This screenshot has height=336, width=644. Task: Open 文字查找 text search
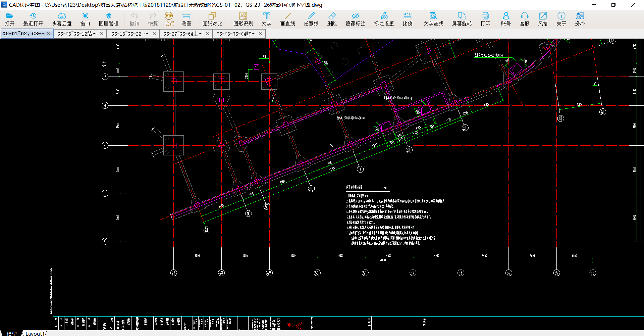pos(433,19)
